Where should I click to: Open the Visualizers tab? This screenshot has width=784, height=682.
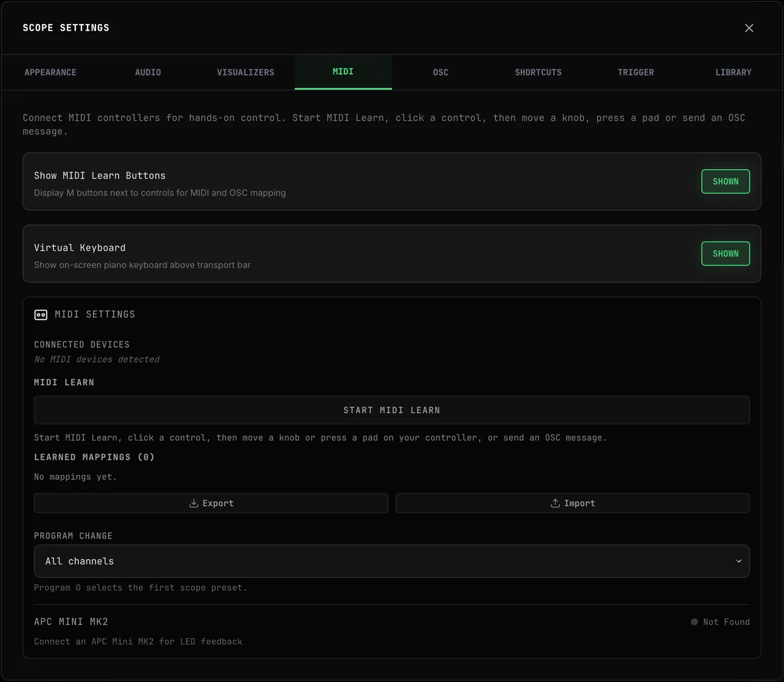246,72
